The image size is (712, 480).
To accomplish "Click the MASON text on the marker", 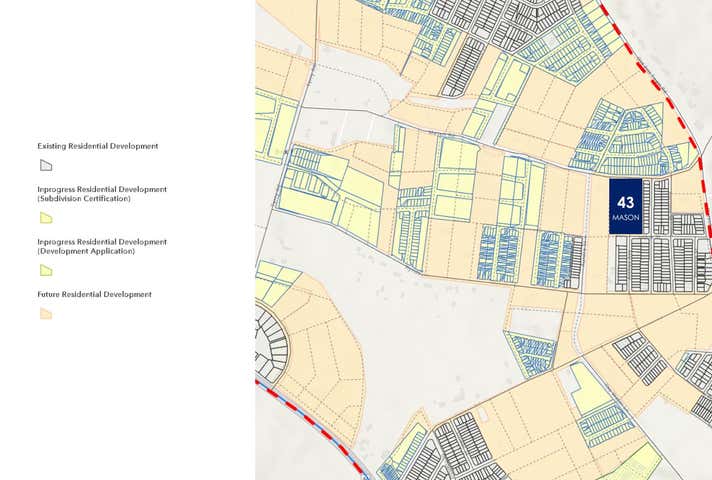I will pos(625,217).
